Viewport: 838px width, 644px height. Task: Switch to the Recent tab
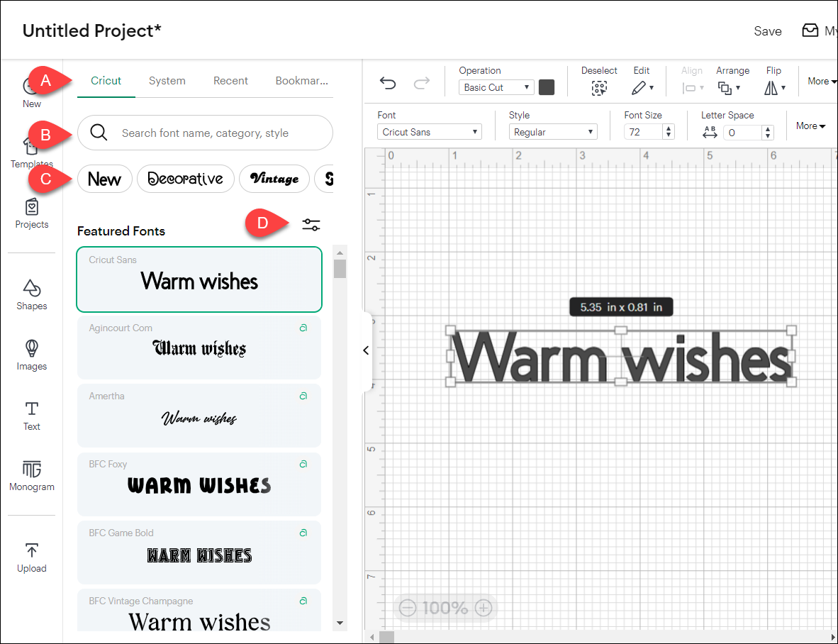click(x=230, y=81)
